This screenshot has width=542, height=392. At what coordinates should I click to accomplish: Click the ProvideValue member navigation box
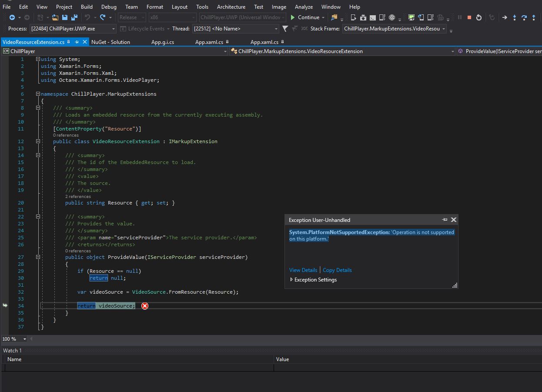coord(499,51)
